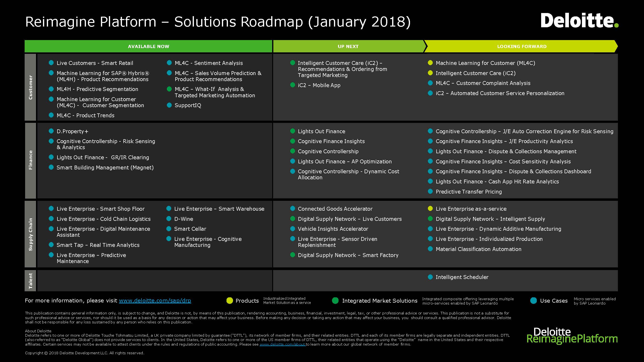Select Cognitive Finance Insights – Cost Sensitivity Analysis
The width and height of the screenshot is (644, 362).
(503, 162)
